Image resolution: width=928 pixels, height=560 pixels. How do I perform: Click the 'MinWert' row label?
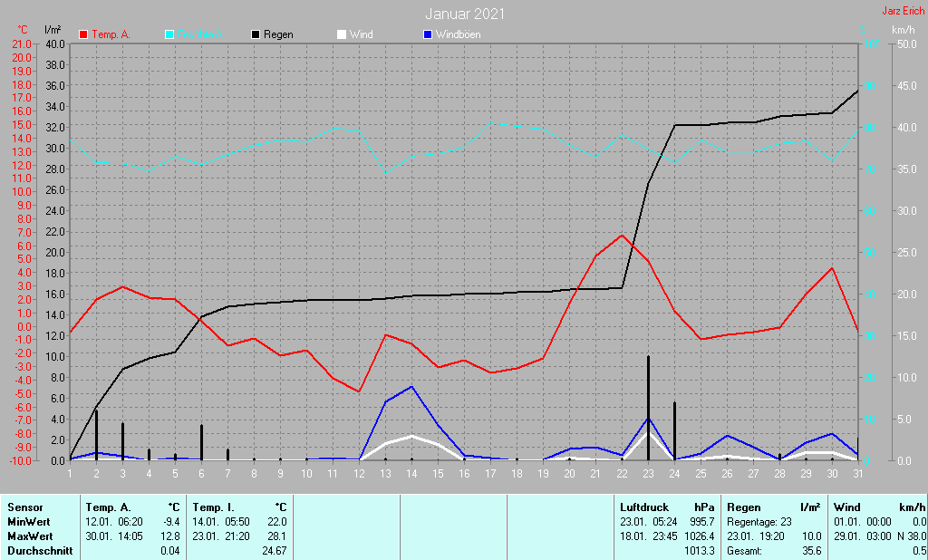(x=29, y=522)
